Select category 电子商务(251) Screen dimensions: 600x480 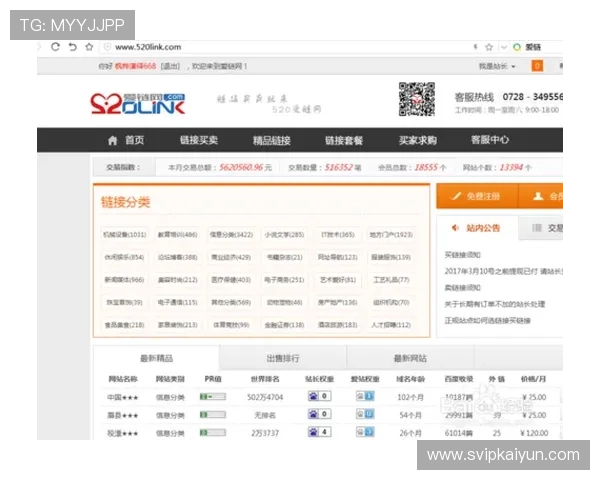[x=284, y=280]
